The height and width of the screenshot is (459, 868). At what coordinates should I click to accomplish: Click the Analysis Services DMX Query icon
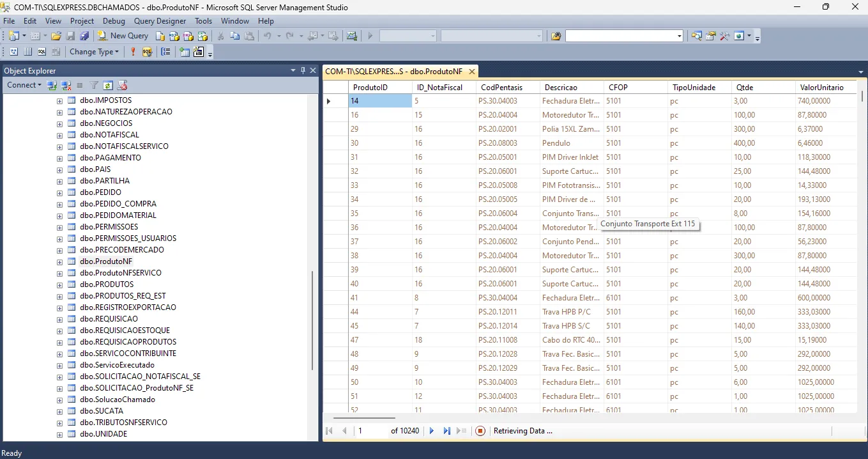pyautogui.click(x=188, y=36)
